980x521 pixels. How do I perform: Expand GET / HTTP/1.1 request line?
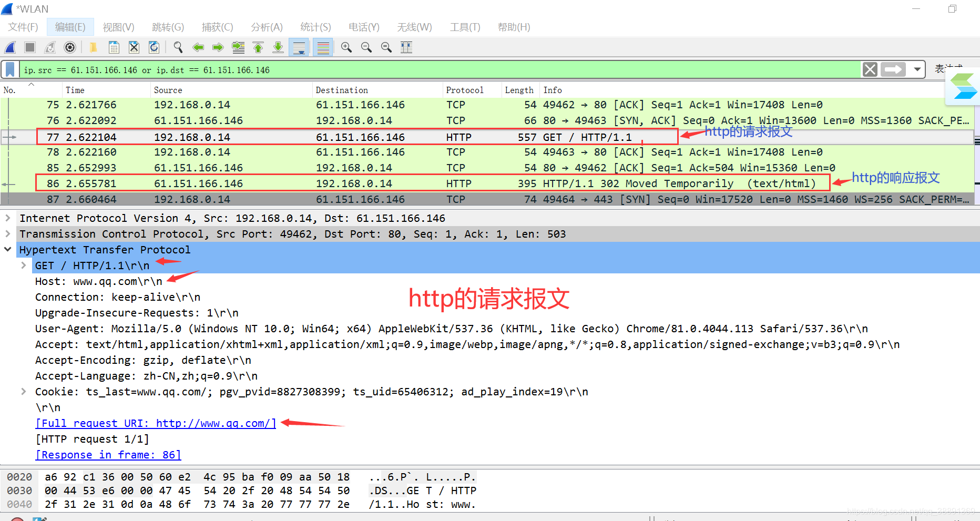[24, 265]
